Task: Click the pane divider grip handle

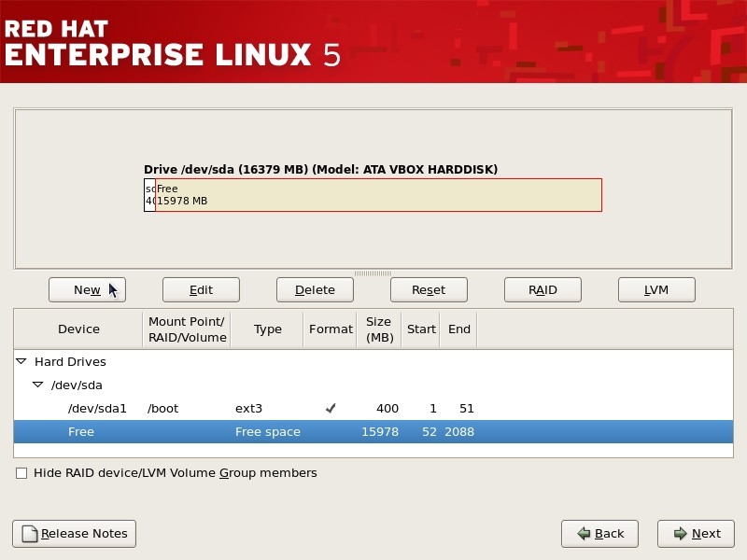Action: point(373,273)
